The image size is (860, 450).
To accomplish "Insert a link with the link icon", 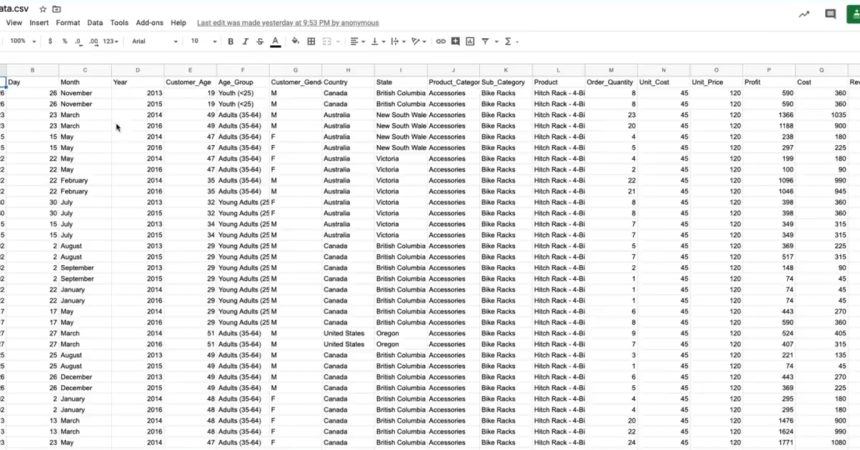I will [x=440, y=41].
